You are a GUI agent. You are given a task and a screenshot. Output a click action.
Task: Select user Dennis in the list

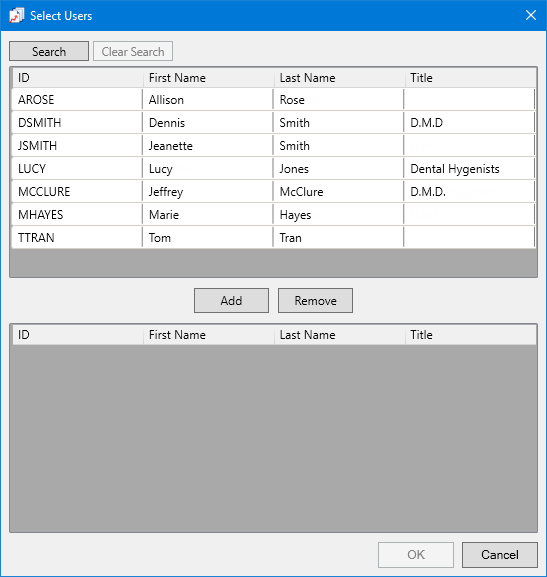[x=273, y=123]
